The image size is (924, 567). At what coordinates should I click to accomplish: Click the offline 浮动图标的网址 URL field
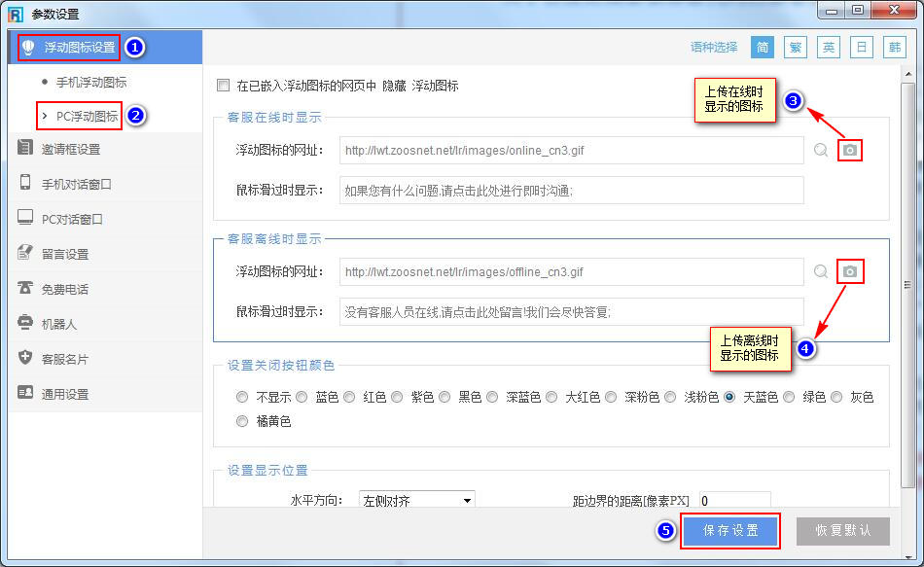click(571, 271)
